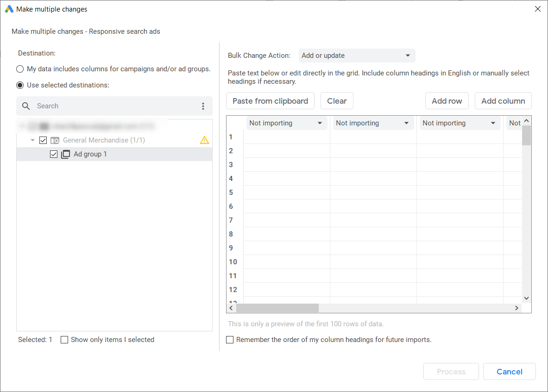Click the grid's horizontal scrollbar thumb
The image size is (548, 392).
tap(277, 308)
